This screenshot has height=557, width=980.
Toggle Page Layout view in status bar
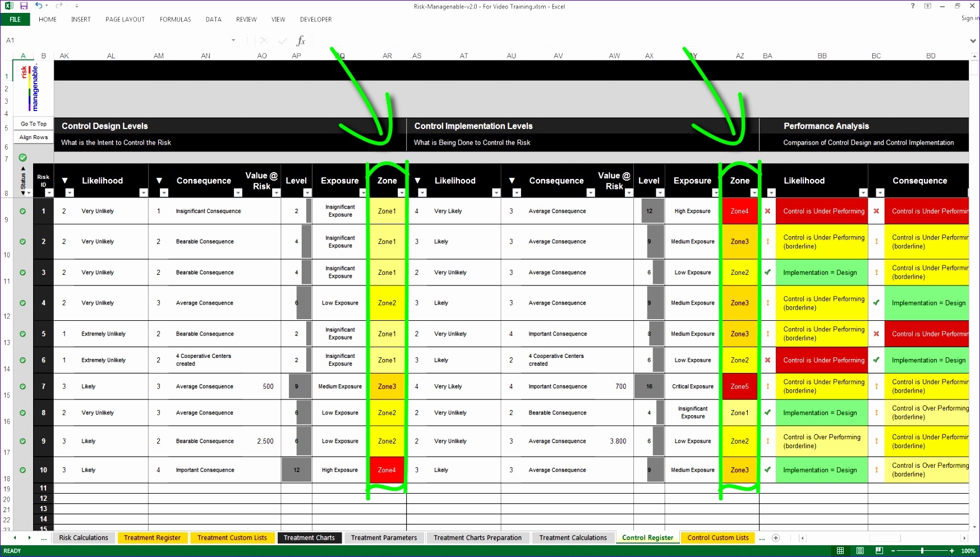859,550
